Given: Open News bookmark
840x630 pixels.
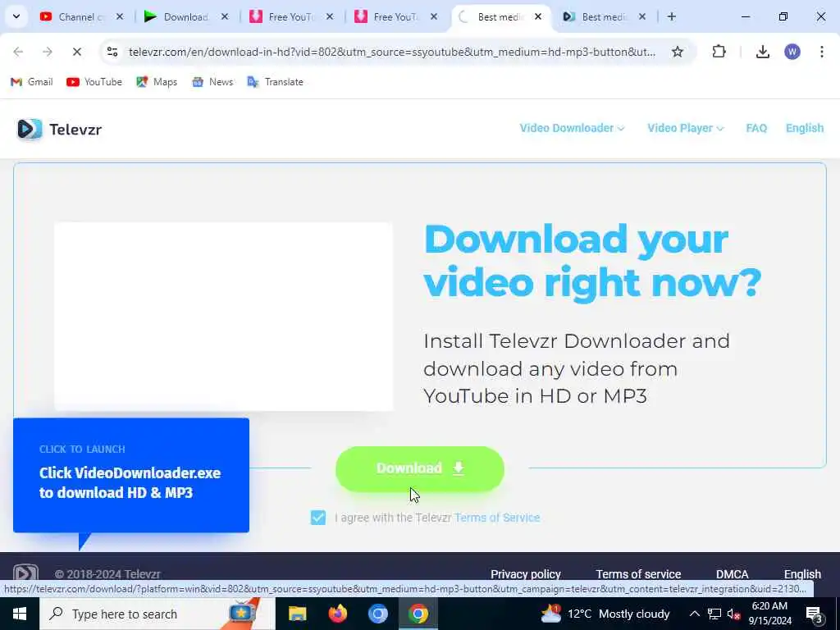Looking at the screenshot, I should click(x=212, y=82).
